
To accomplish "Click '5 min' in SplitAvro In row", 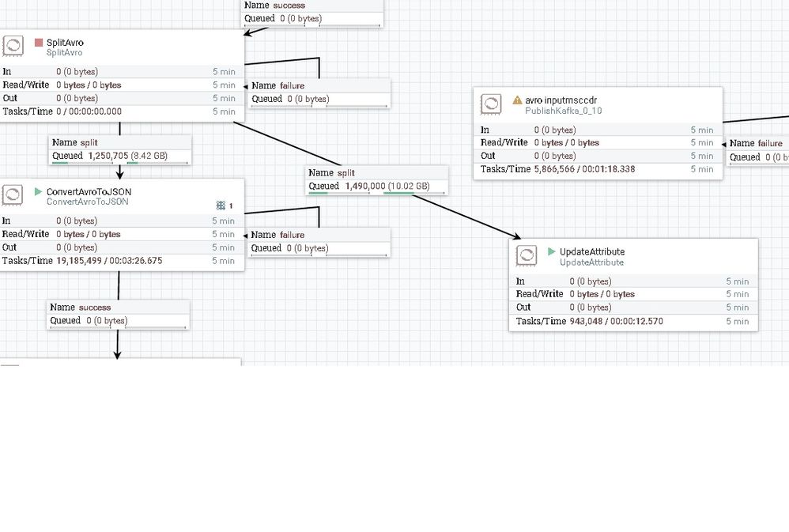I will point(224,71).
